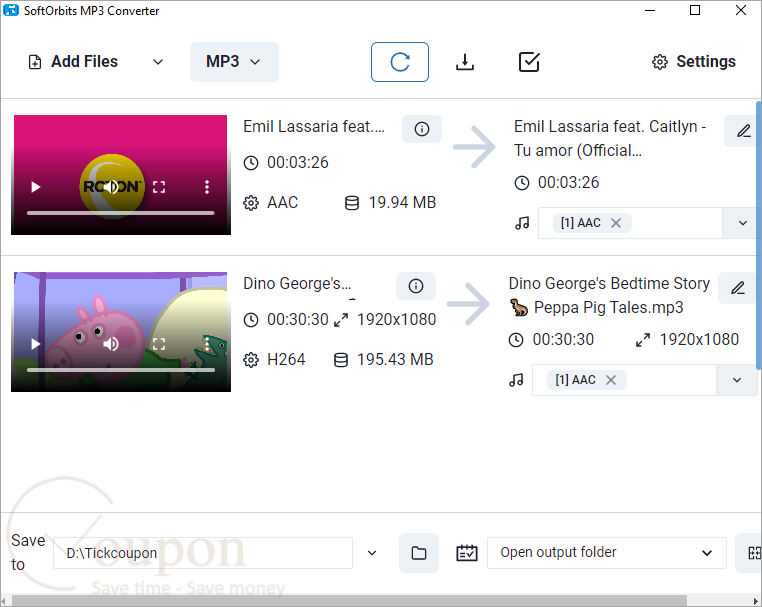Expand the Add Files dropdown arrow
762x607 pixels.
pyautogui.click(x=158, y=62)
